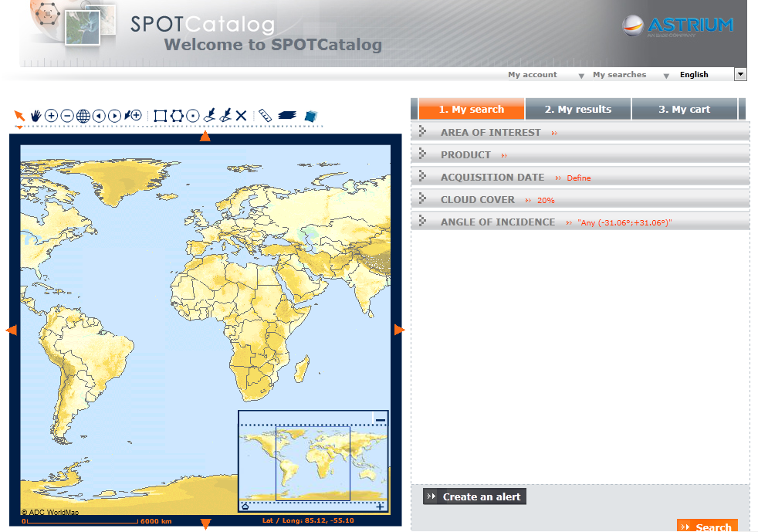
Task: Click the zoom in plus tool
Action: [51, 116]
